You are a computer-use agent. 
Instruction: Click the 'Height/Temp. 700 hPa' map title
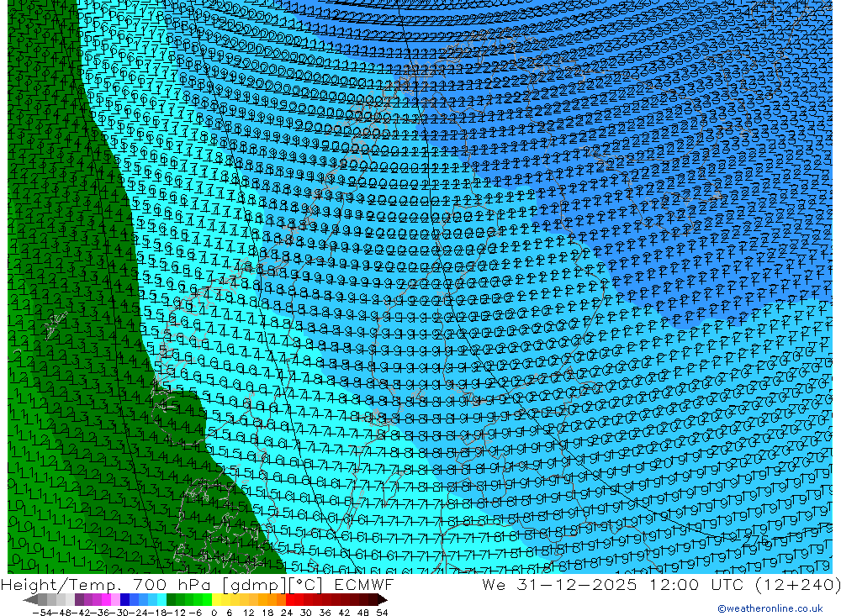pyautogui.click(x=105, y=585)
